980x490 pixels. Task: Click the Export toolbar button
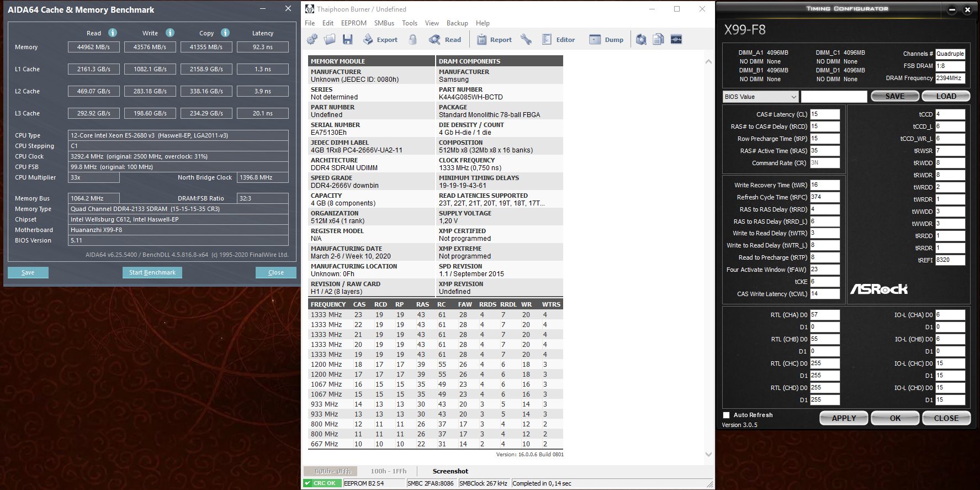tap(380, 39)
